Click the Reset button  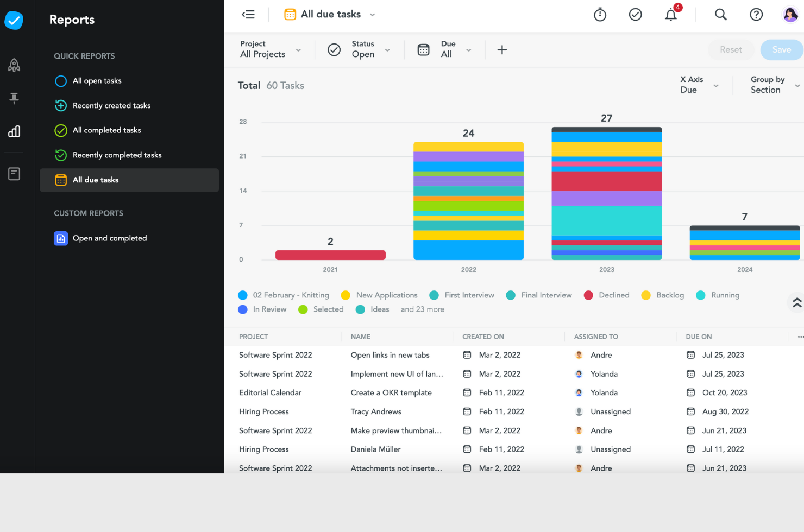tap(731, 50)
